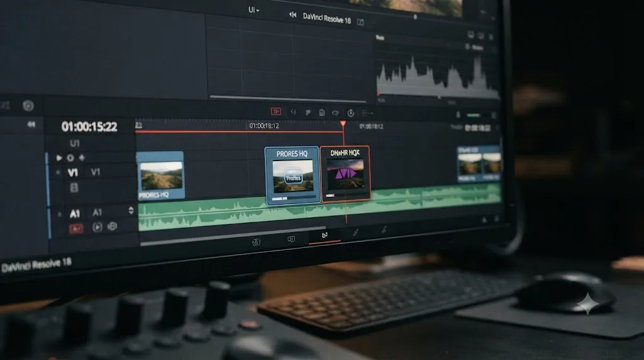The image size is (644, 360).
Task: Click the plus-shaped icon after the gear icon
Action: pos(82,157)
